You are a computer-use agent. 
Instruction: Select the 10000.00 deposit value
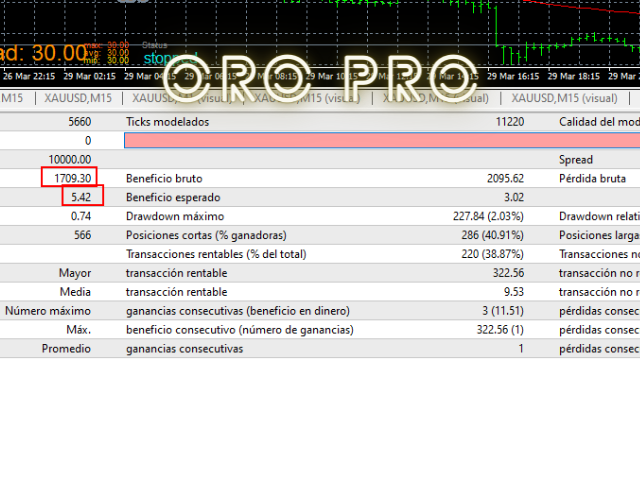pyautogui.click(x=70, y=160)
